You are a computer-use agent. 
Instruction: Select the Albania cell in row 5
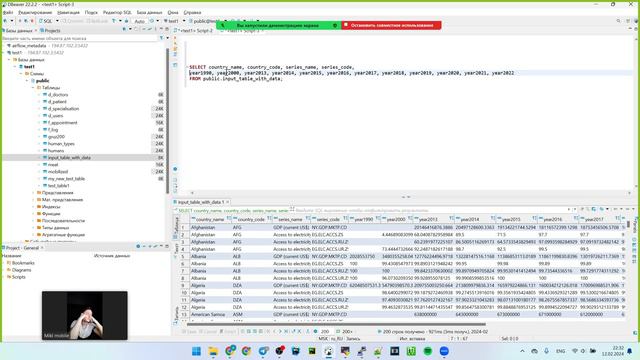click(x=210, y=256)
